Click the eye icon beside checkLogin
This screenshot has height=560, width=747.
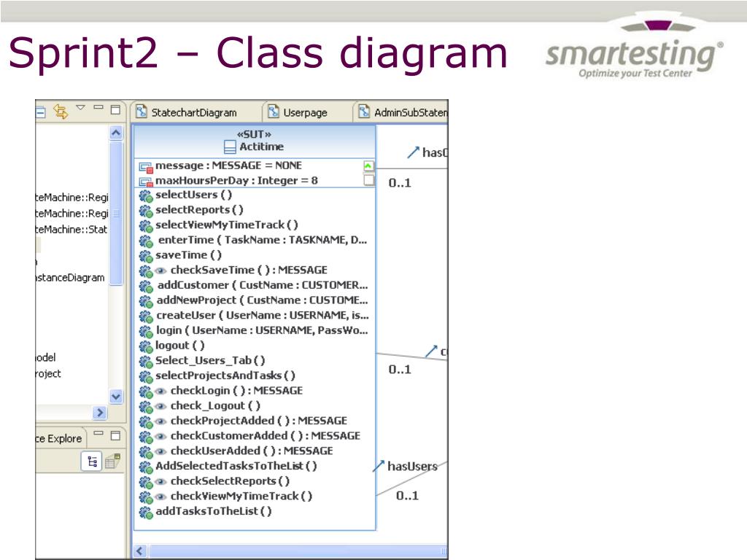[161, 392]
